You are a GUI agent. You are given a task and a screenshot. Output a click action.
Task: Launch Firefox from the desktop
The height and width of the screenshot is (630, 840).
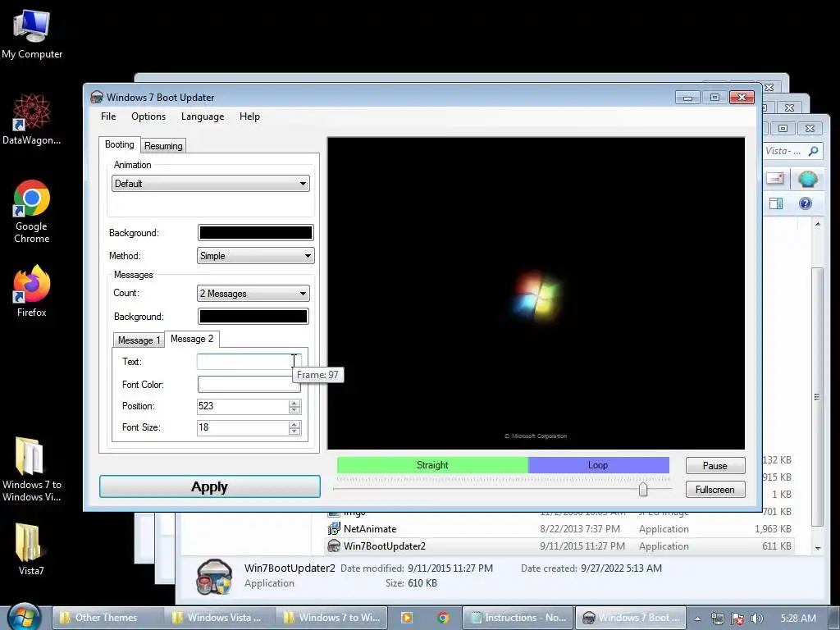(x=32, y=291)
